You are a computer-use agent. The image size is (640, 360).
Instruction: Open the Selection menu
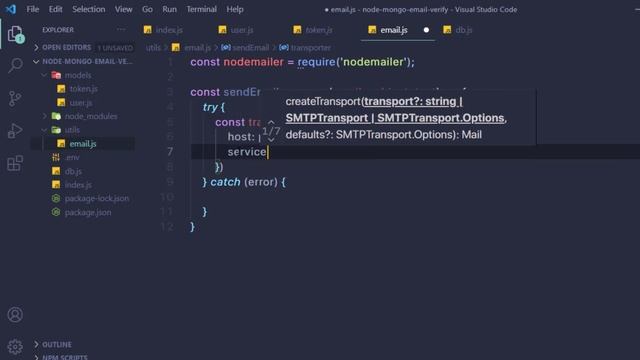pyautogui.click(x=89, y=9)
